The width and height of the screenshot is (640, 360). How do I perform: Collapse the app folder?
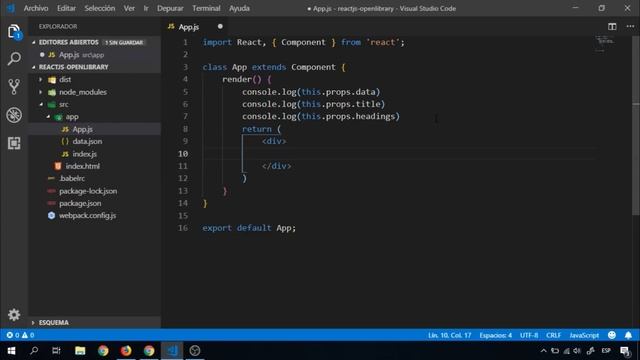coord(48,117)
